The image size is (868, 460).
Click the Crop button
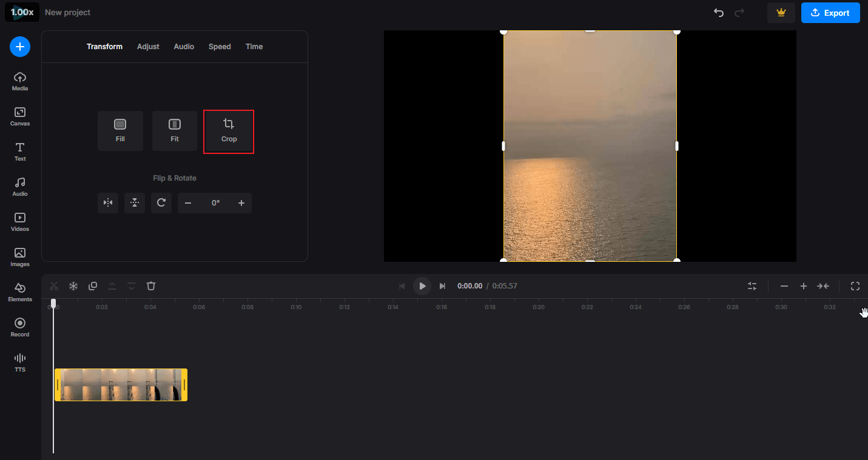229,131
